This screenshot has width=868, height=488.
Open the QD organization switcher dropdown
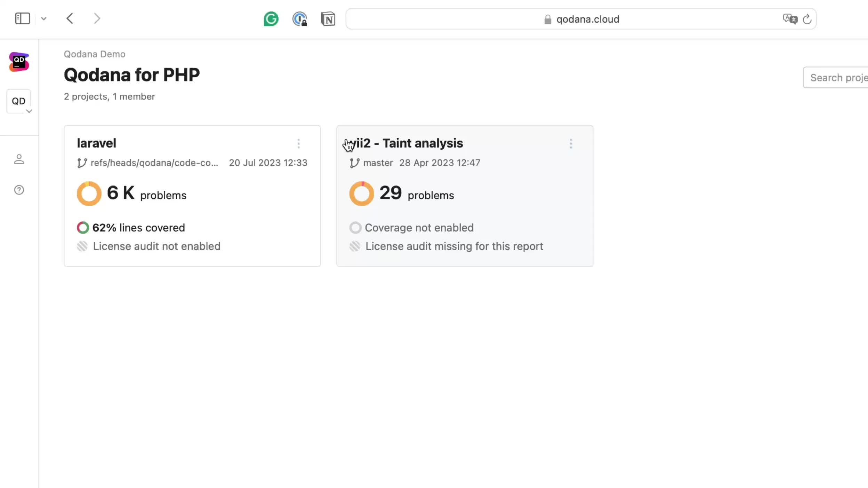click(x=19, y=101)
